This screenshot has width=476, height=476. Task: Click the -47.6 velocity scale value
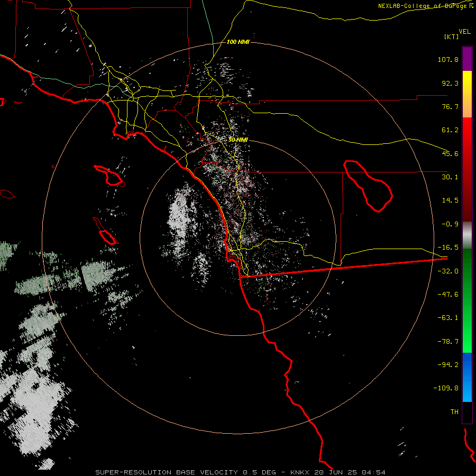tap(448, 295)
